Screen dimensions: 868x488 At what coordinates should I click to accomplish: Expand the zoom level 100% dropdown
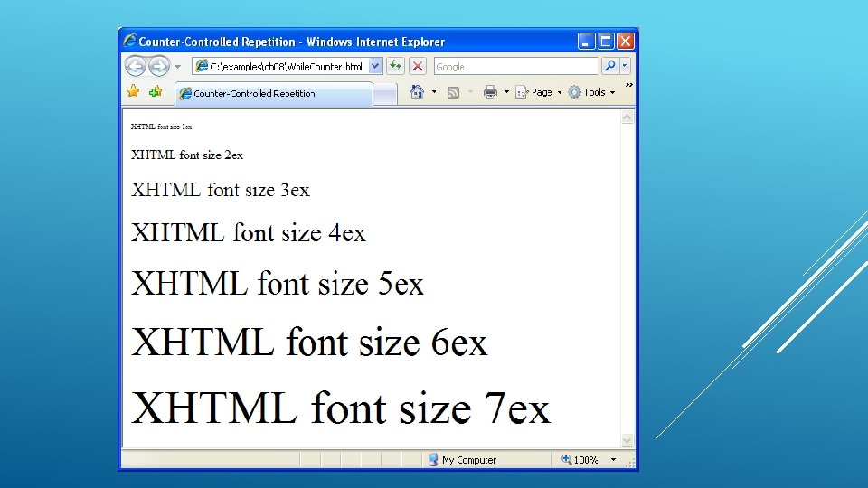(x=613, y=459)
